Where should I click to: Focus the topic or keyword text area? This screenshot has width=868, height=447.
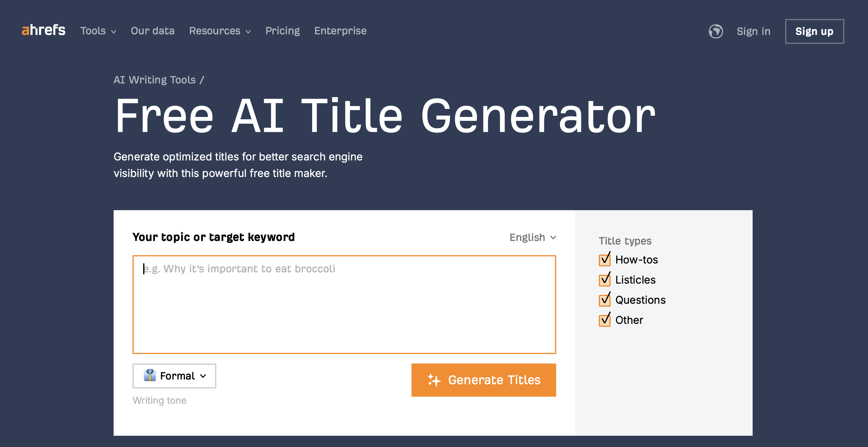tap(344, 304)
